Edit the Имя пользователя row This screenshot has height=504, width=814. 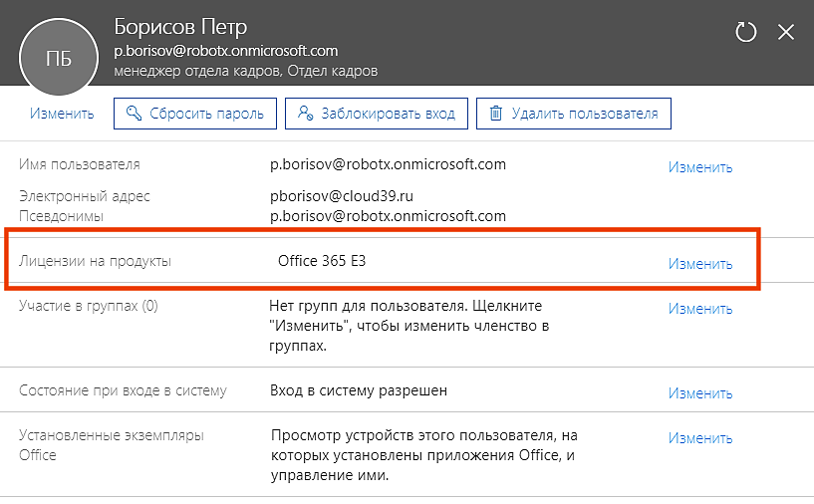pyautogui.click(x=700, y=167)
